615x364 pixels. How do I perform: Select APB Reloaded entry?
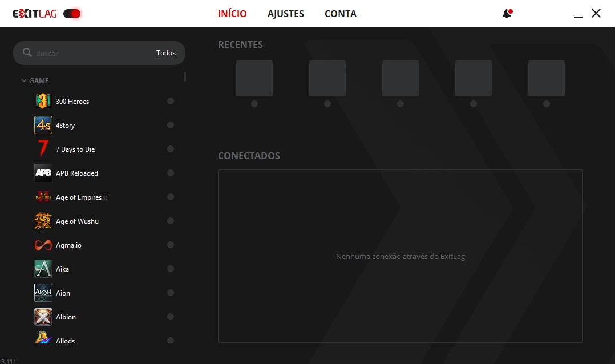point(77,173)
